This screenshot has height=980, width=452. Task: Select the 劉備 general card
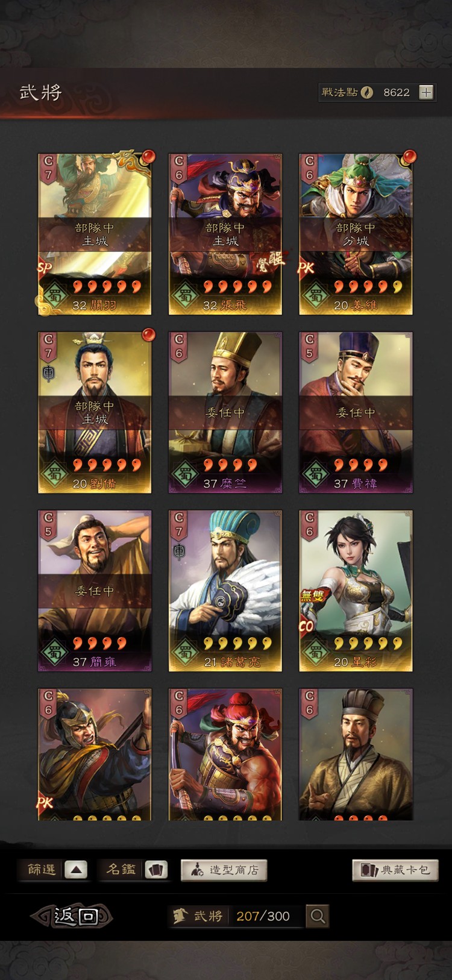[x=95, y=412]
